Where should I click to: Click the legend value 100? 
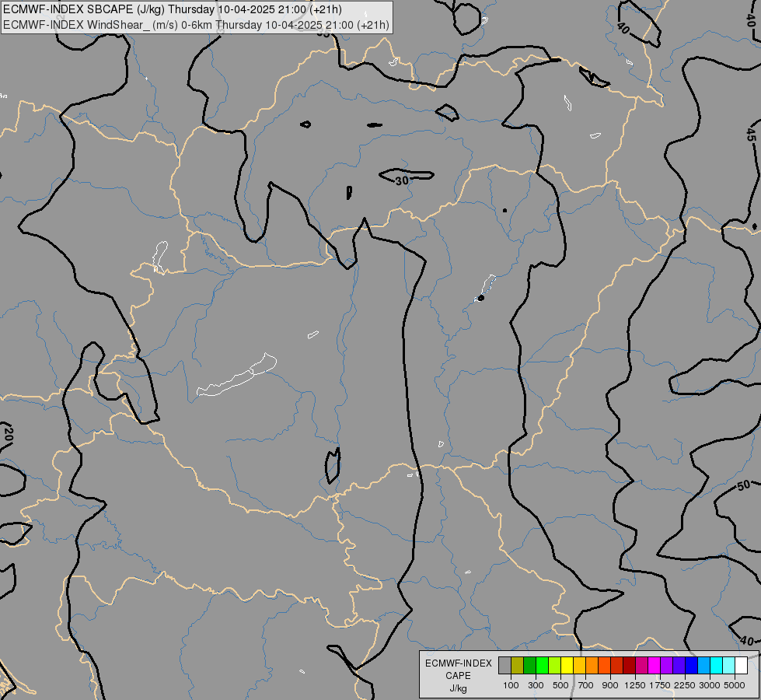(511, 685)
